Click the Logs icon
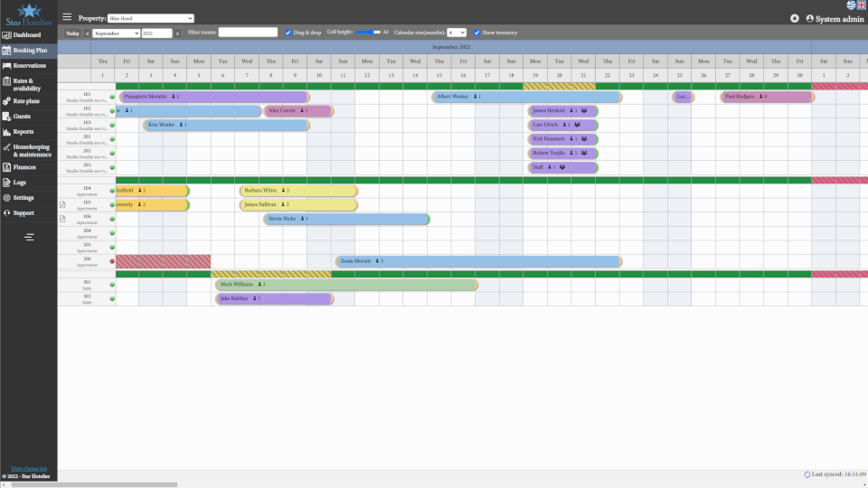The height and width of the screenshot is (488, 868). pyautogui.click(x=6, y=183)
